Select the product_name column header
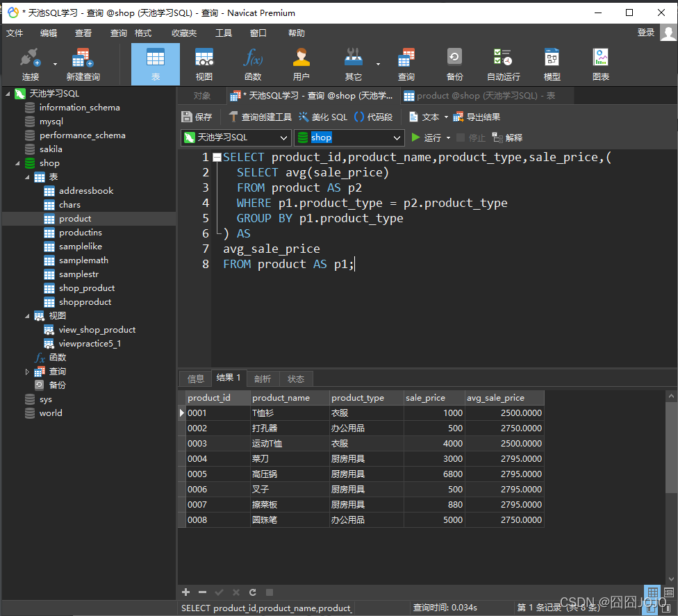The height and width of the screenshot is (616, 678). click(x=290, y=398)
